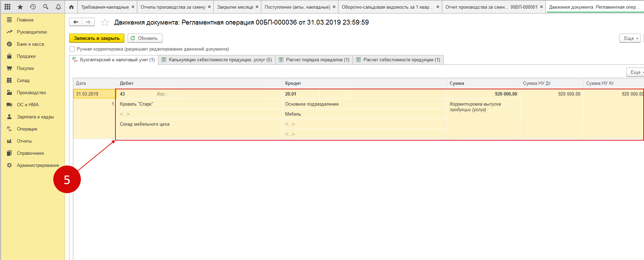Open Администрирование section in sidebar
The image size is (644, 260).
(x=38, y=165)
